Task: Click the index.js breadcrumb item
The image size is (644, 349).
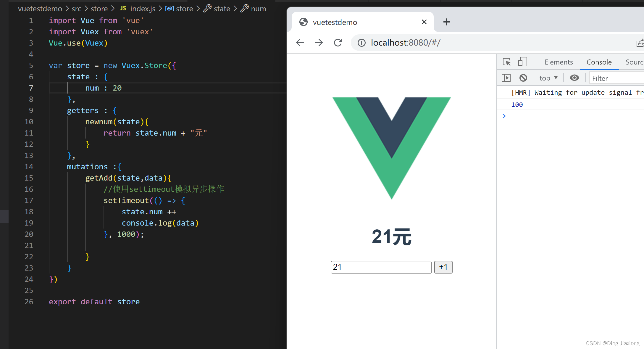Action: pos(142,9)
